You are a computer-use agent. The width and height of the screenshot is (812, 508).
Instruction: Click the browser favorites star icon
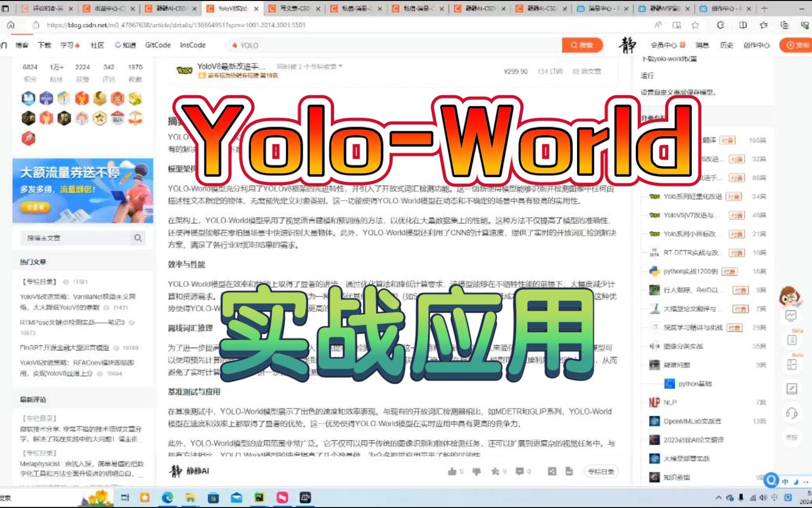(695, 25)
